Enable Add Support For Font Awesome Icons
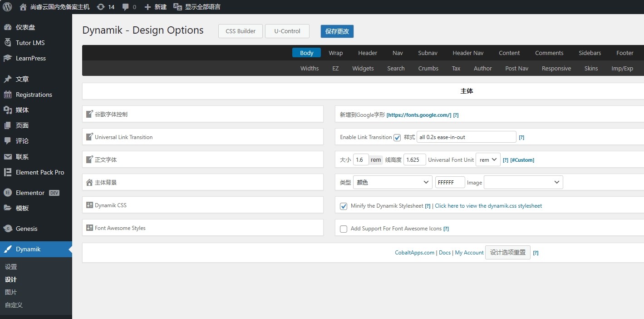Image resolution: width=644 pixels, height=319 pixels. (344, 229)
